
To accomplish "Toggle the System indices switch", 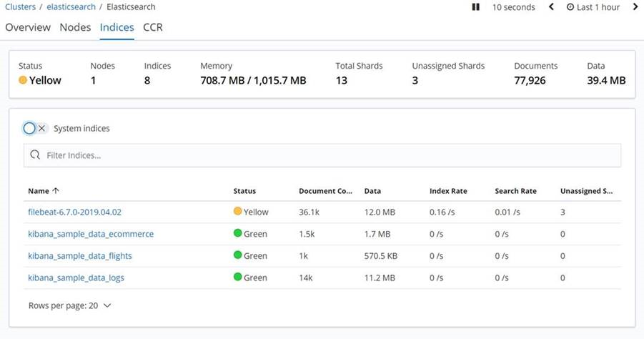I will coord(35,128).
